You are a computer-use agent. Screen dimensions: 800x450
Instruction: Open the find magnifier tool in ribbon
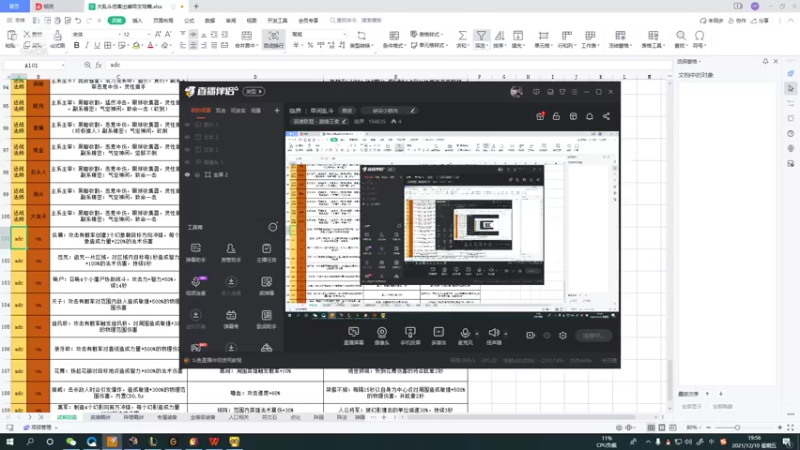(x=681, y=36)
